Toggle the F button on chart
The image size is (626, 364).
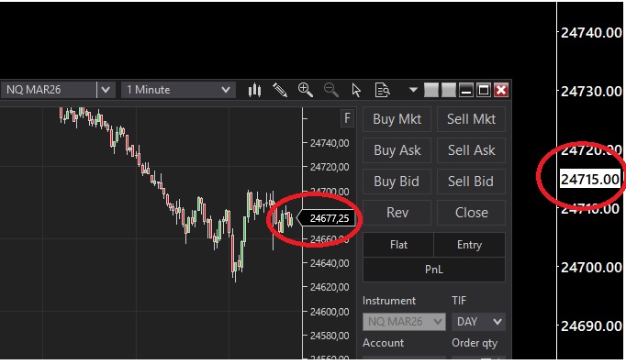coord(347,118)
